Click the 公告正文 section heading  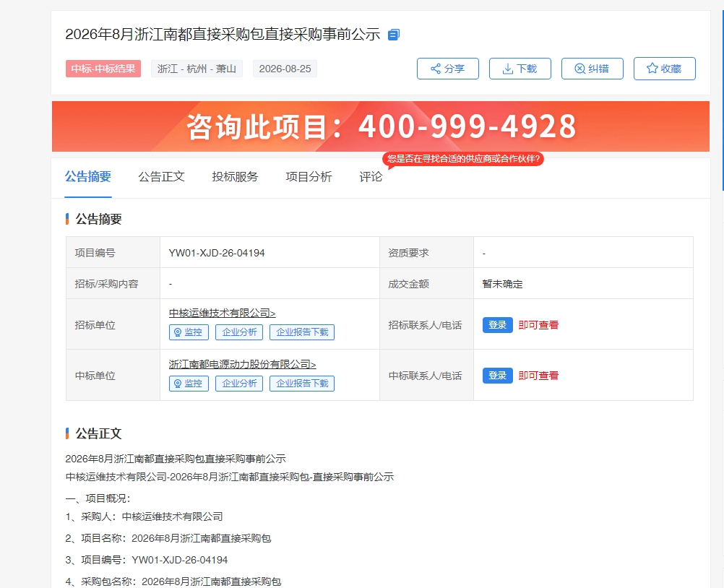pos(98,433)
